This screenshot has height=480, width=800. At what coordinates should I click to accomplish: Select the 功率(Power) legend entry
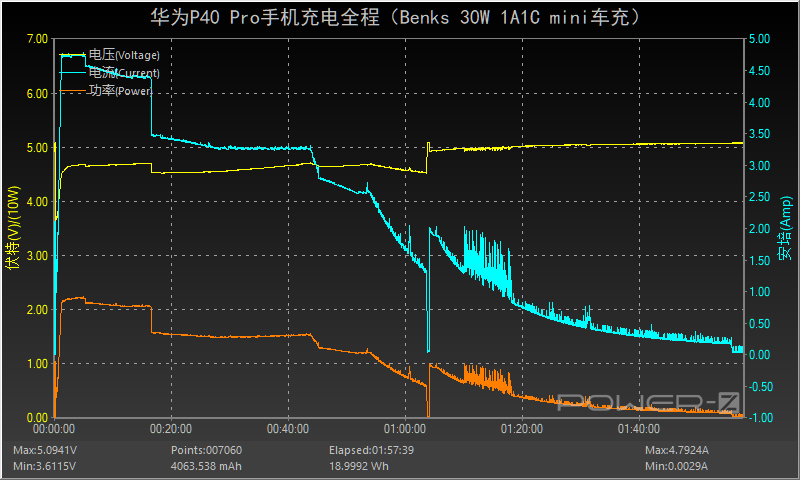(x=120, y=91)
